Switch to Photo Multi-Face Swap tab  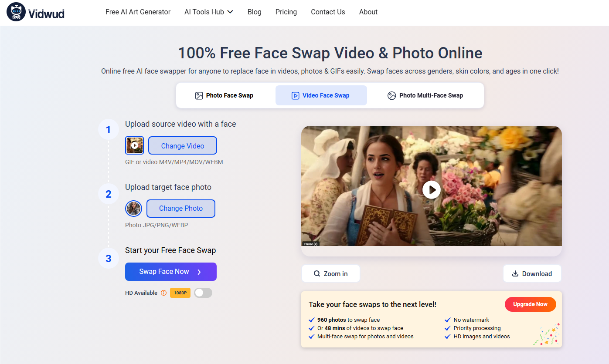pyautogui.click(x=425, y=95)
